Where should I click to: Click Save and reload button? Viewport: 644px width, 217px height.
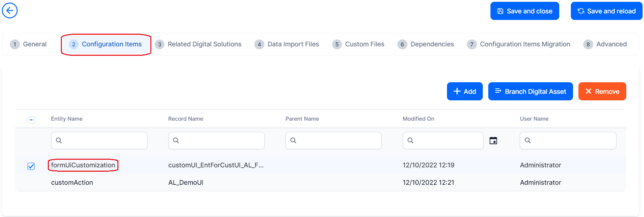coord(606,11)
